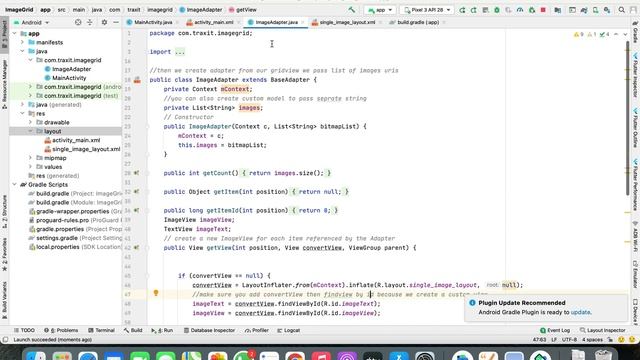Screen dimensions: 640x360
Task: Click the Select Opened File target icon
Action: (x=78, y=22)
